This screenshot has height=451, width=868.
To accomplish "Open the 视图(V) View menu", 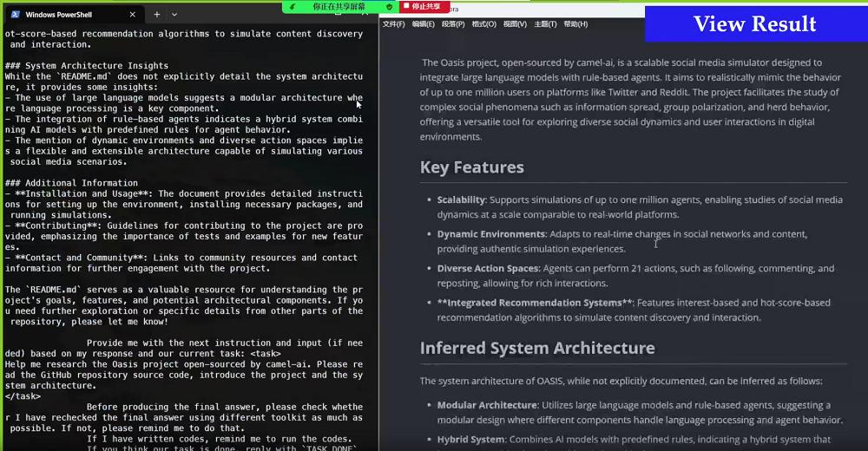I will click(515, 24).
